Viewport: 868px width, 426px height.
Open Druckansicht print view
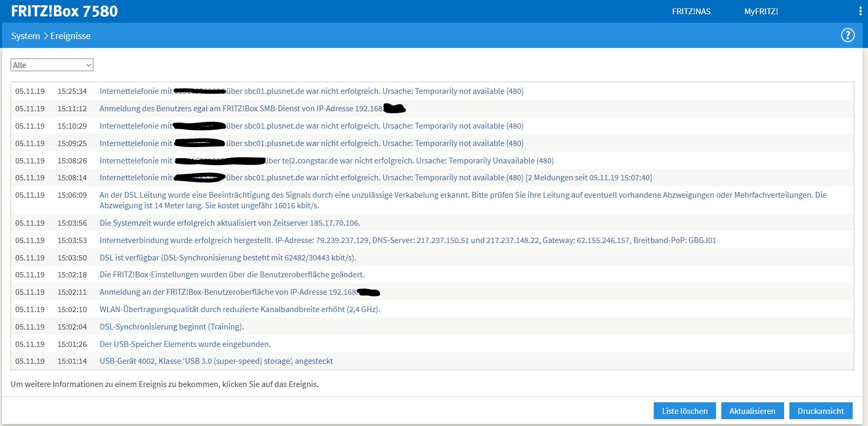(x=821, y=411)
